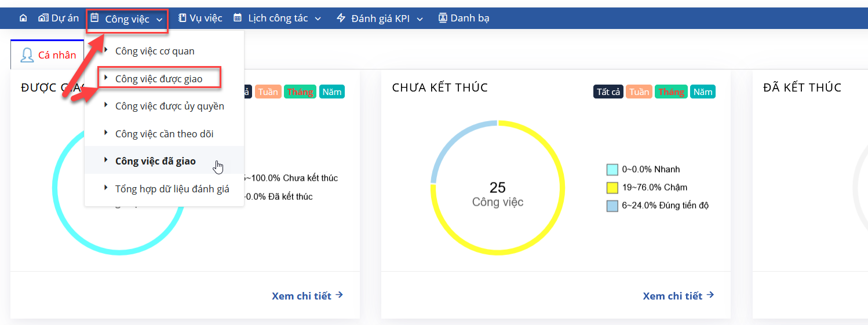The image size is (868, 325).
Task: Click the Dự án building icon
Action: tap(43, 18)
